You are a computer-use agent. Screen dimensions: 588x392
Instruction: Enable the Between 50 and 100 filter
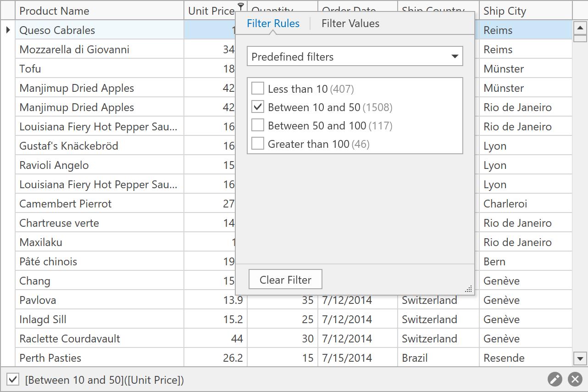(x=258, y=125)
